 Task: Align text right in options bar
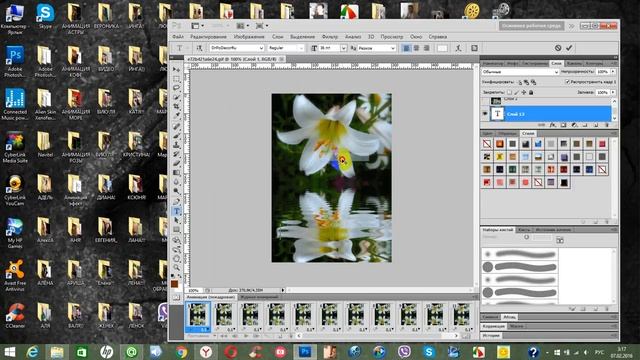[x=427, y=48]
